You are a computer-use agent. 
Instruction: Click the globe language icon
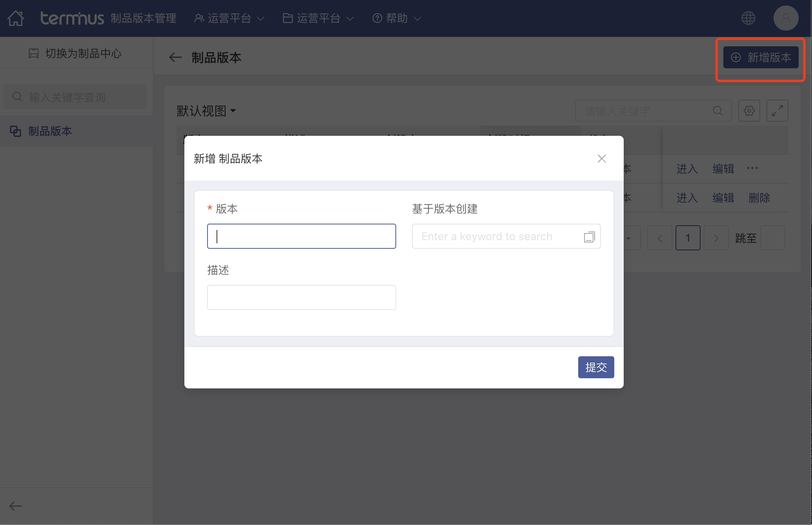748,18
